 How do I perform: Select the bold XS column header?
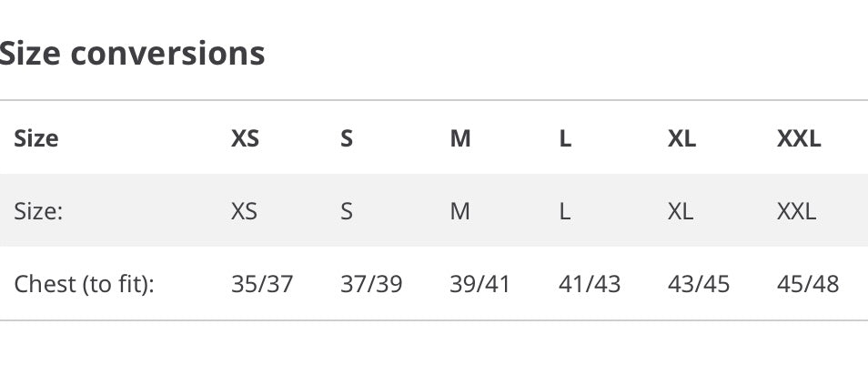click(x=245, y=139)
